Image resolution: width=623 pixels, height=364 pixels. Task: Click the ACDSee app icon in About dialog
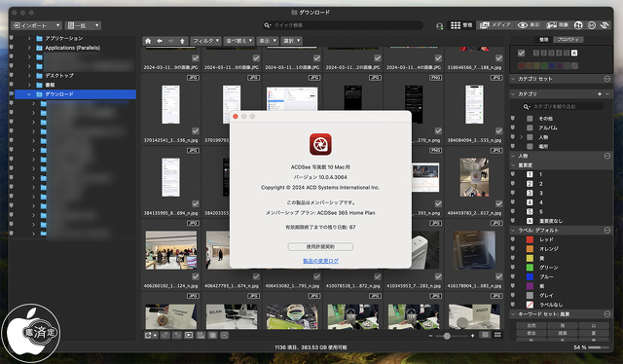(x=320, y=144)
